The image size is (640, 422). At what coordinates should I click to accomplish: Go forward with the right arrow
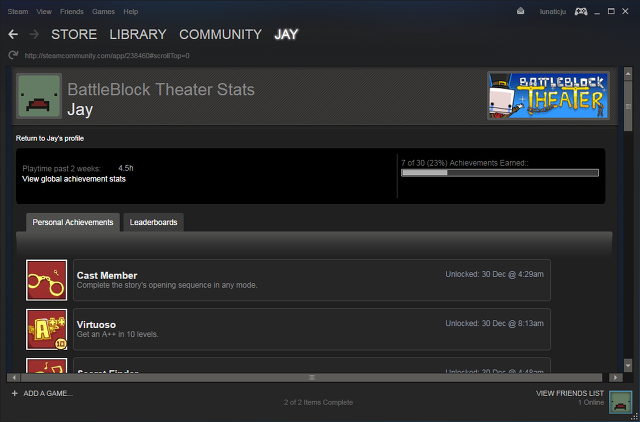(x=34, y=35)
